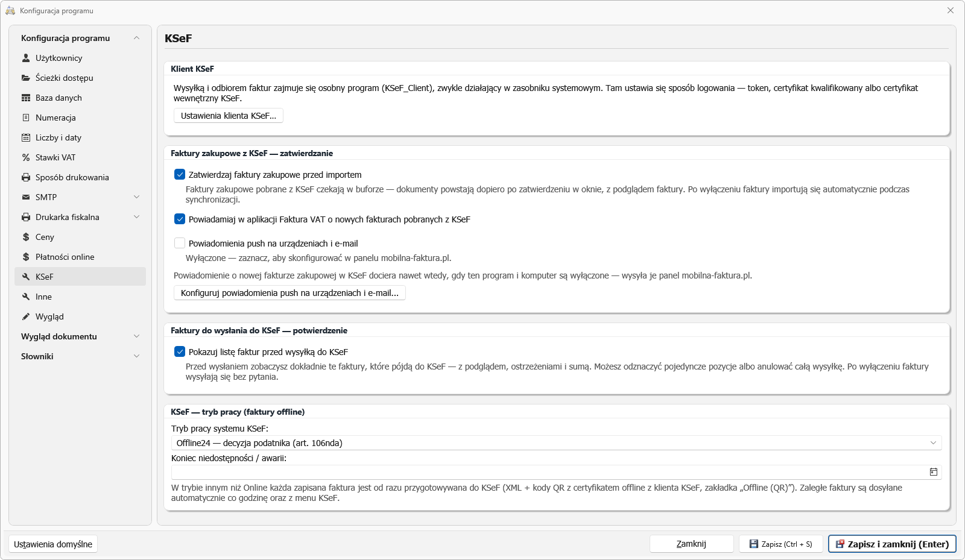Click the printer icon beside Sposób drukowania
965x560 pixels.
click(x=26, y=177)
